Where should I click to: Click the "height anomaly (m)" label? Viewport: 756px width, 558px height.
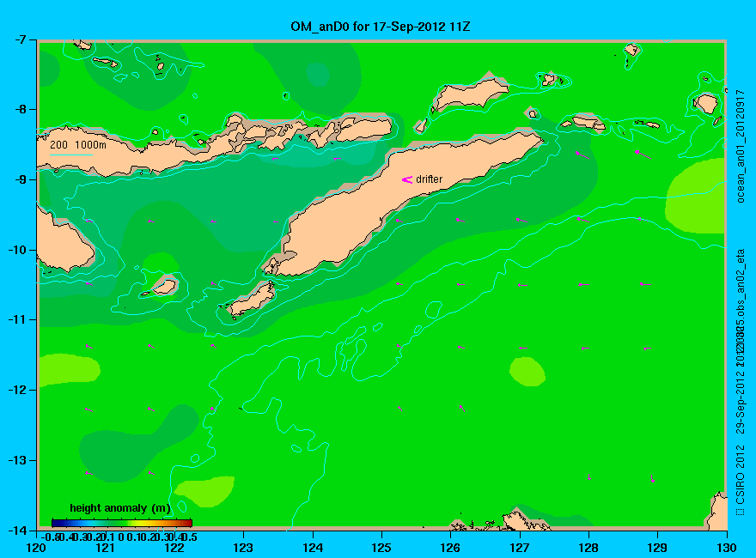tap(120, 508)
